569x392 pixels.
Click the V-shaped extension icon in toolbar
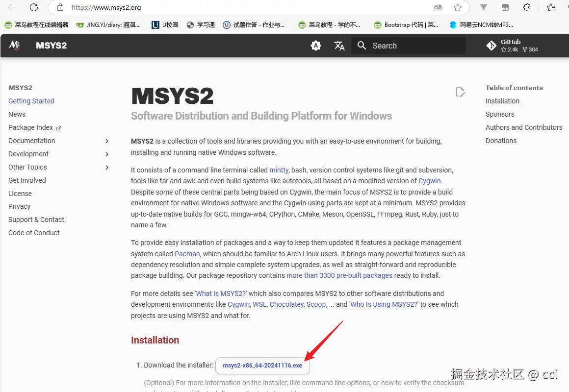coord(483,7)
